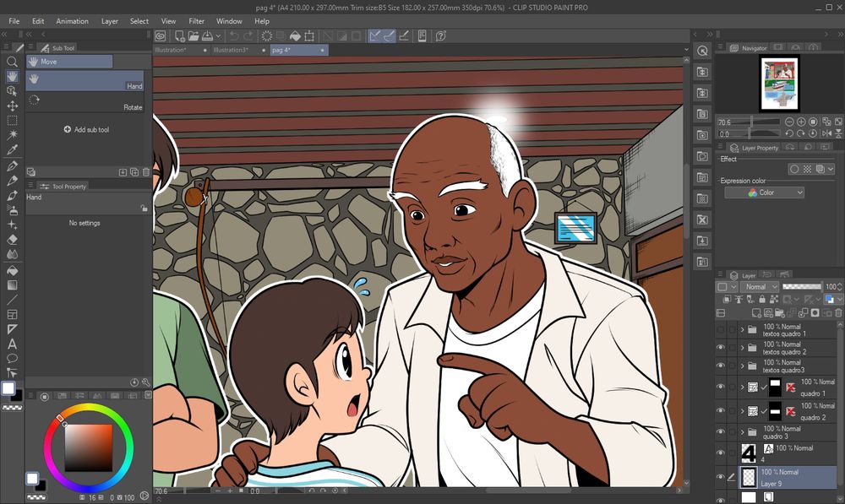The height and width of the screenshot is (504, 845).
Task: Select the Text tool
Action: point(12,344)
